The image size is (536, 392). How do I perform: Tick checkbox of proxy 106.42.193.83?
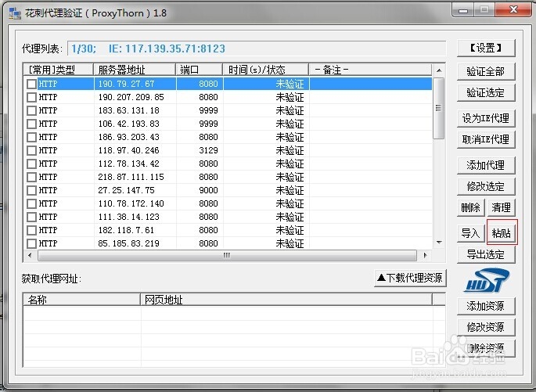tap(31, 124)
